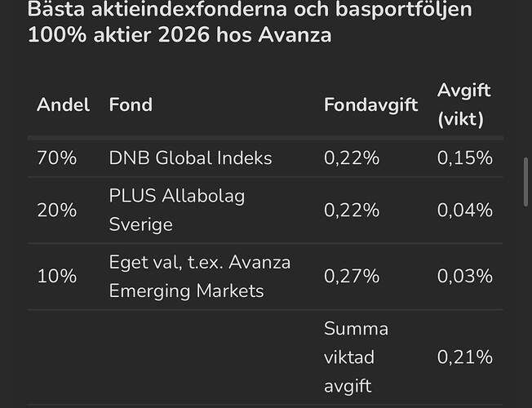Select the 70% share cell
Viewport: 532px width, 408px height.
[56, 158]
